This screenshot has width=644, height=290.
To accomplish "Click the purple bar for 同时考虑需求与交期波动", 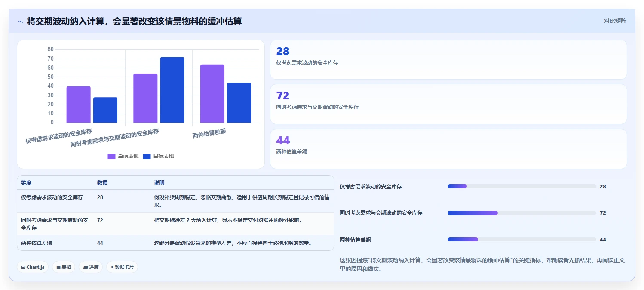I will coord(145,98).
